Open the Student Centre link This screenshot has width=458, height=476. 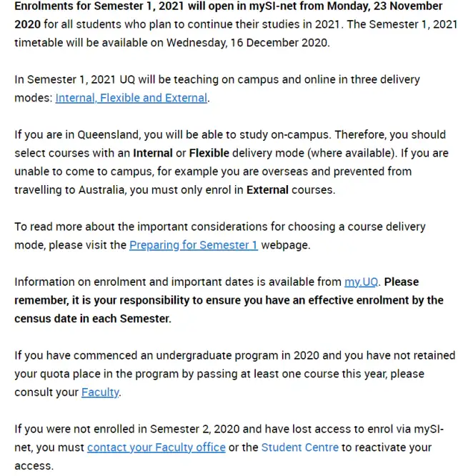[x=300, y=447]
